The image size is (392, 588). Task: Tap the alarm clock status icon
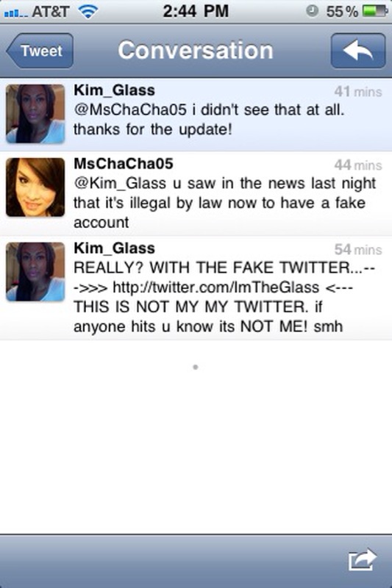click(312, 11)
